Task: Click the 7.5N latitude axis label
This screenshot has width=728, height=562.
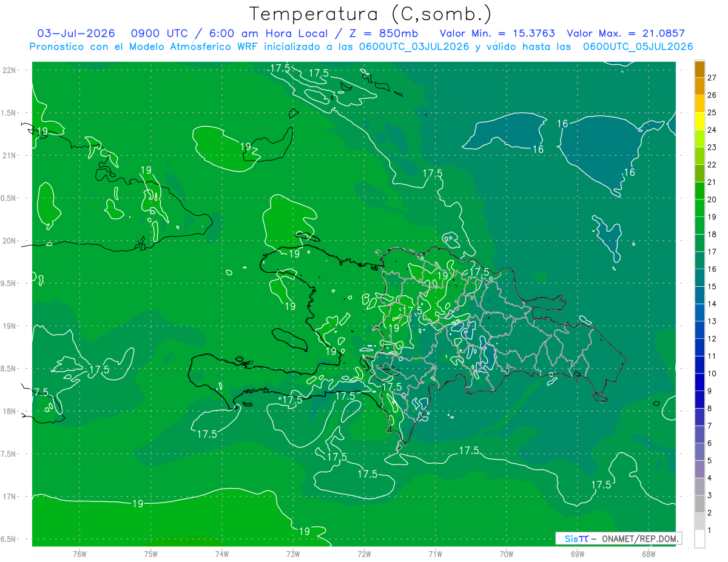Action: pyautogui.click(x=8, y=453)
